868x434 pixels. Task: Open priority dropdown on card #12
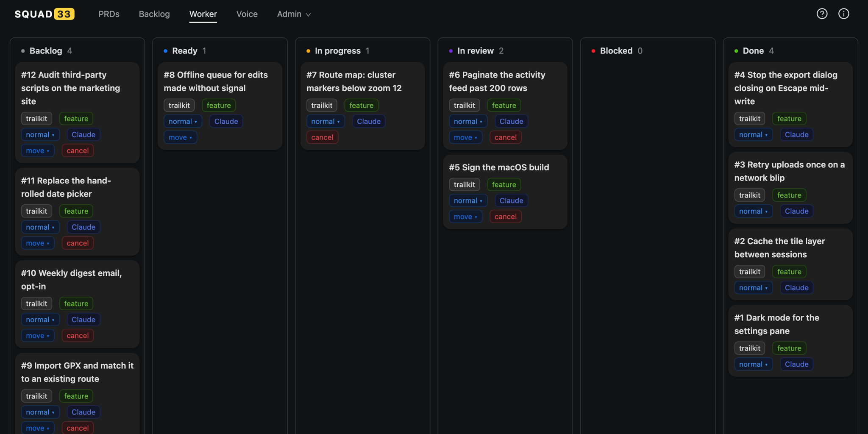(40, 135)
